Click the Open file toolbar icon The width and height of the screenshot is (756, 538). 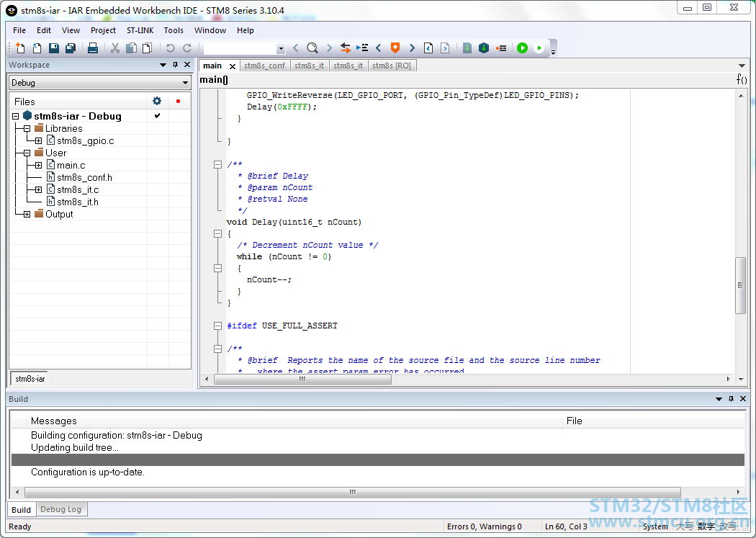coord(37,48)
